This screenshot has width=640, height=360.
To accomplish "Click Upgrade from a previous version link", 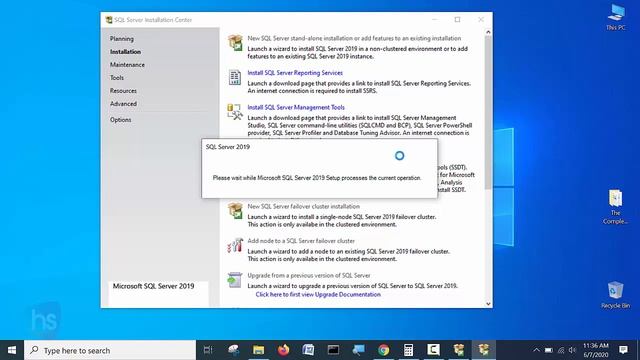I will 309,276.
